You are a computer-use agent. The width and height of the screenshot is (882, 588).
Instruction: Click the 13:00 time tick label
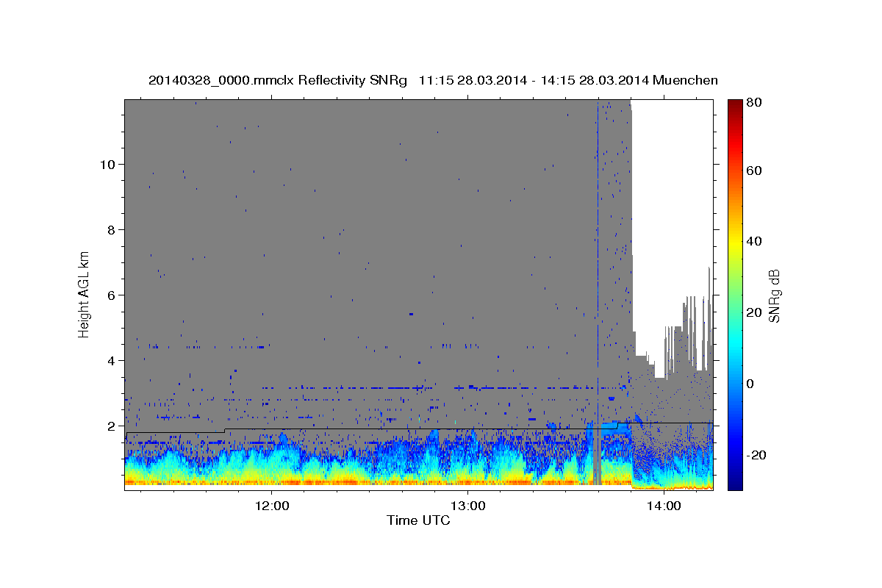pyautogui.click(x=467, y=506)
